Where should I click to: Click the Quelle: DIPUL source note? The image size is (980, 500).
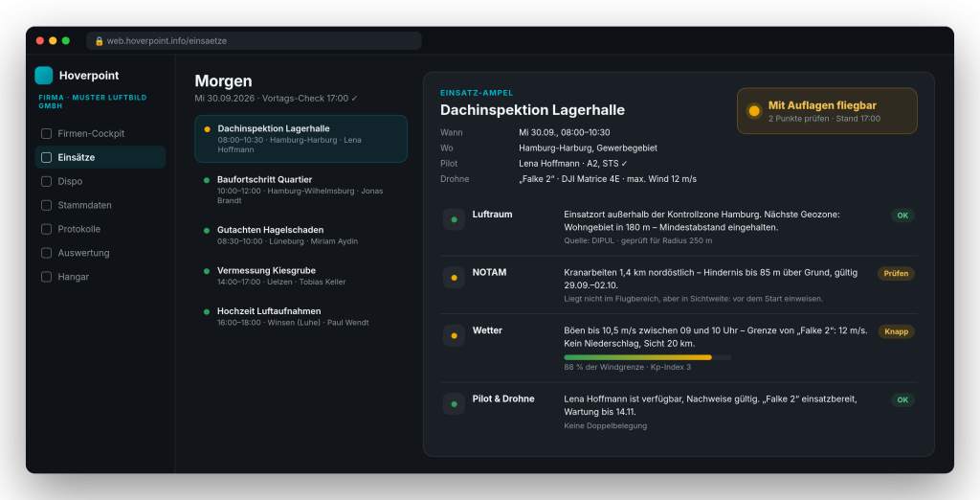(x=638, y=240)
